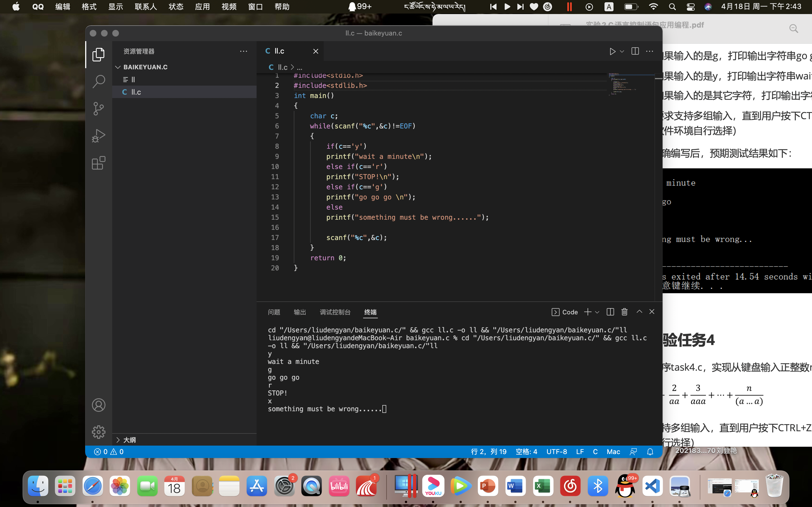Viewport: 812px width, 507px height.
Task: Click the Run Code play button
Action: tap(612, 51)
